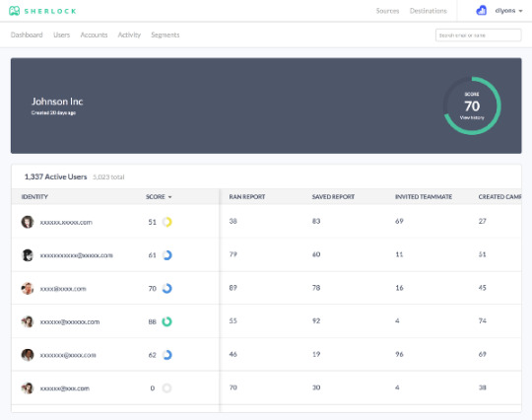Open user xxxxxx@xxx.com
Screen dimensions: 532x420
pos(65,388)
